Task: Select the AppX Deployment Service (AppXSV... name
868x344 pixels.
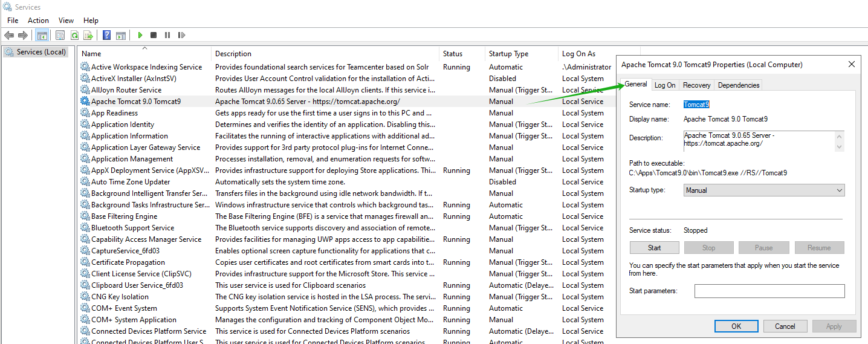Action: click(x=150, y=170)
